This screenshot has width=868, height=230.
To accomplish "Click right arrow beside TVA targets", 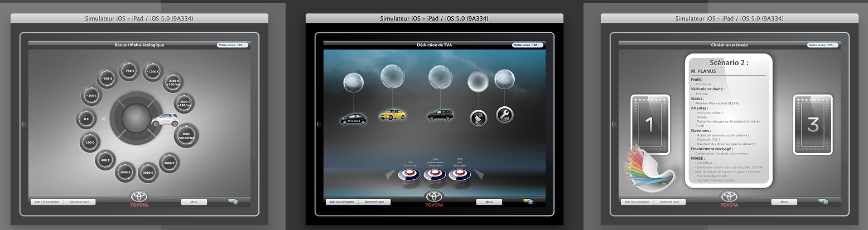I will (x=479, y=175).
